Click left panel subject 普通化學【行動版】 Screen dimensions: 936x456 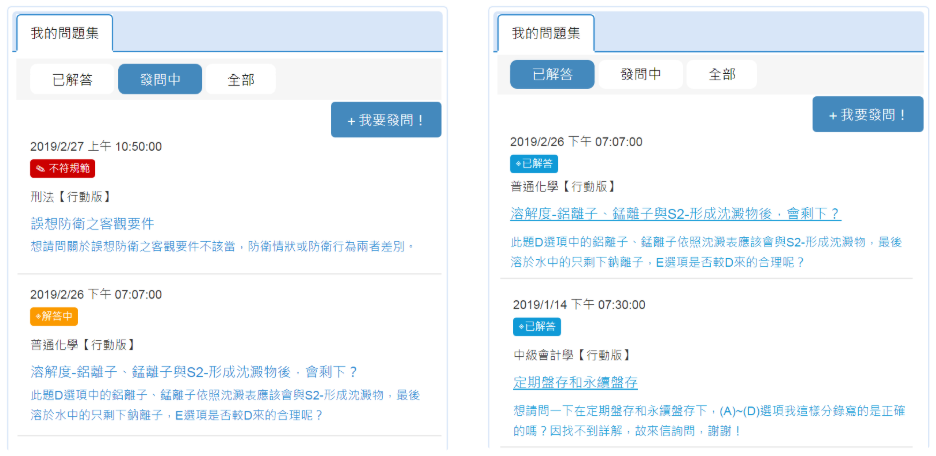[x=82, y=345]
